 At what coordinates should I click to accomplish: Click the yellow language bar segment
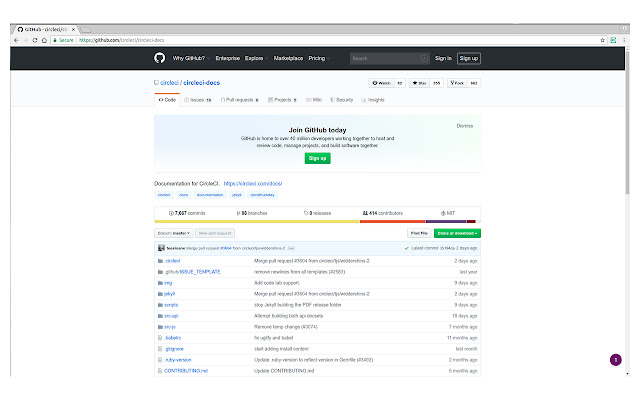pos(257,222)
